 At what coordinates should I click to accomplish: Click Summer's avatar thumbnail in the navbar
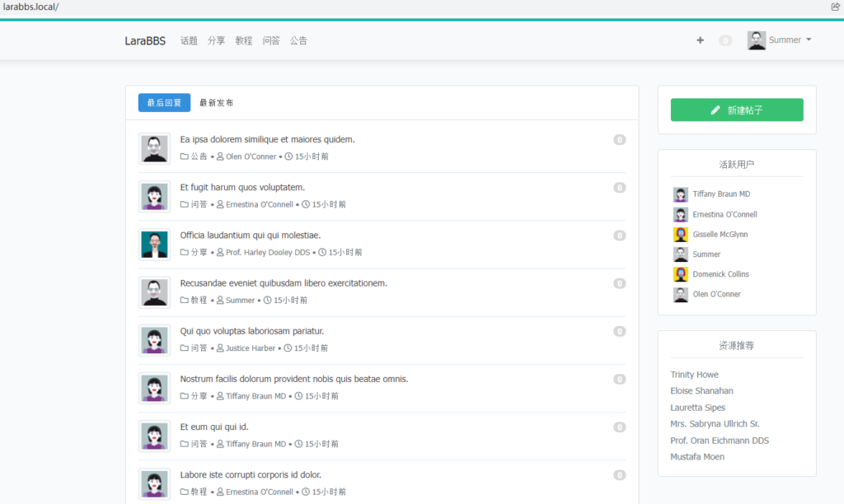tap(756, 40)
